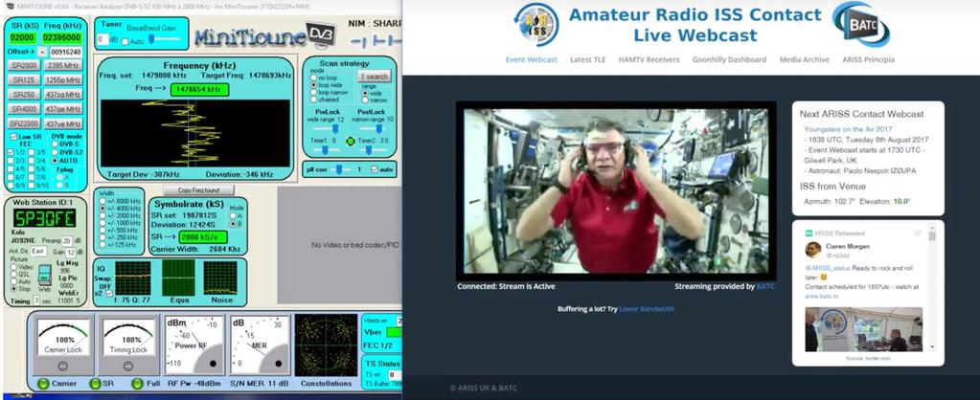This screenshot has width=980, height=400.
Task: Select the Video picture radio button
Action: pos(13,266)
